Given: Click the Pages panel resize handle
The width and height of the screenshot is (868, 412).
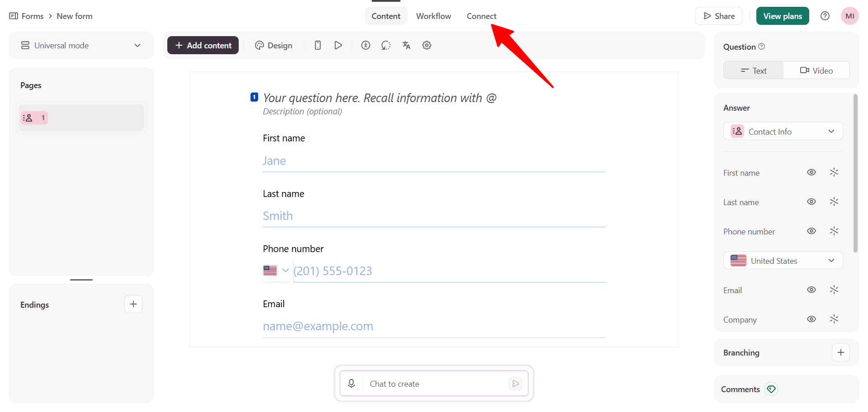Looking at the screenshot, I should 81,280.
